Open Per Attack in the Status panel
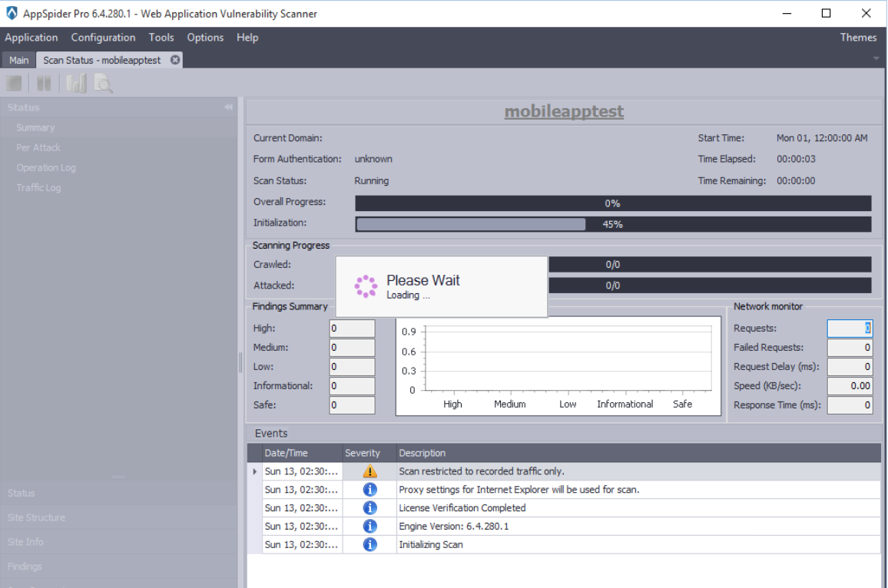 (x=38, y=147)
